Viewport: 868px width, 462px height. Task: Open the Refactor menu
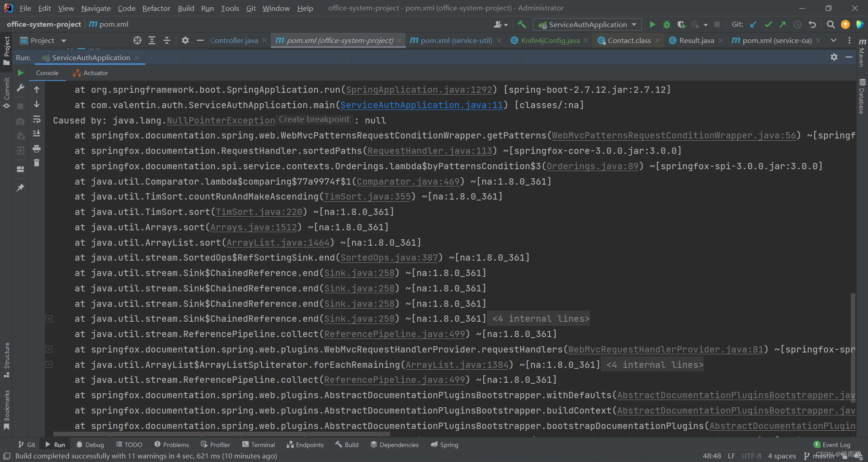(x=156, y=8)
